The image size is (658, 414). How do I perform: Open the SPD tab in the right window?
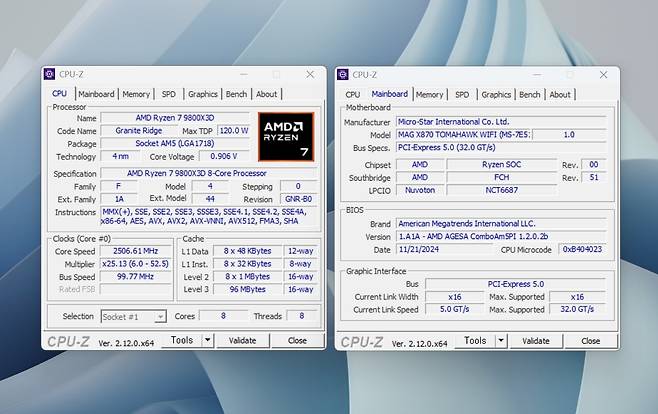point(462,95)
